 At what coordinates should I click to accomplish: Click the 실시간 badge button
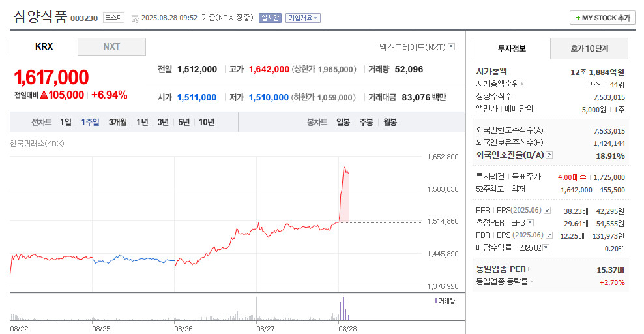(270, 18)
